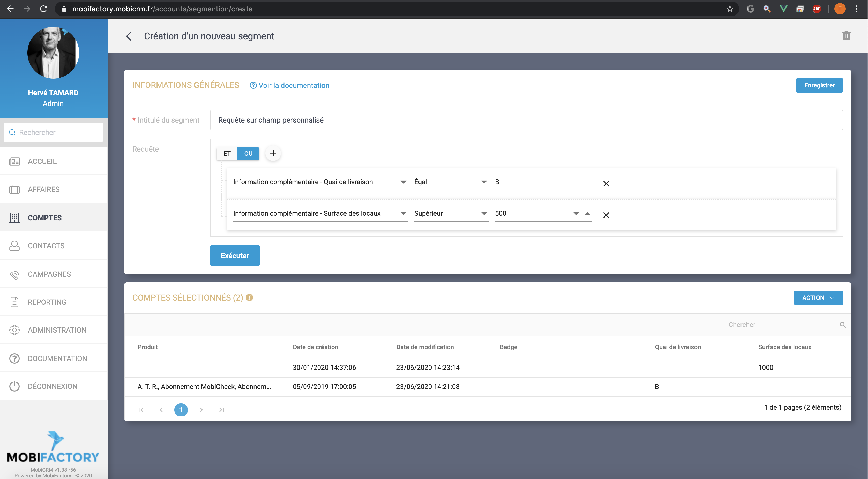Bookmark this page with the star icon
The height and width of the screenshot is (479, 868).
point(730,9)
